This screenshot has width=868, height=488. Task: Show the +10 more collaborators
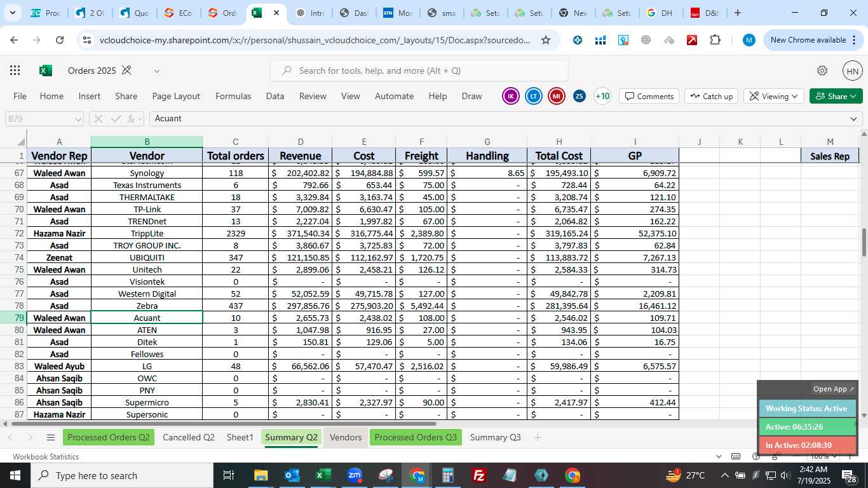pyautogui.click(x=602, y=96)
